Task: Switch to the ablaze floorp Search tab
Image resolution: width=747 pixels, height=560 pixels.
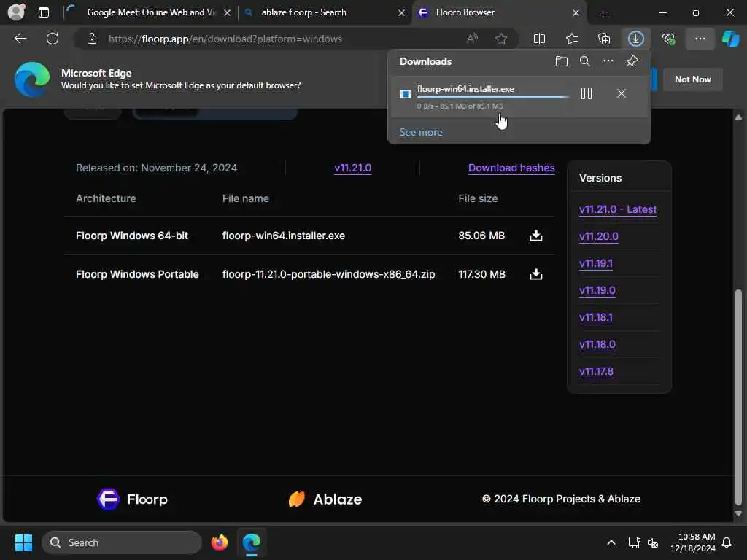Action: click(x=325, y=12)
